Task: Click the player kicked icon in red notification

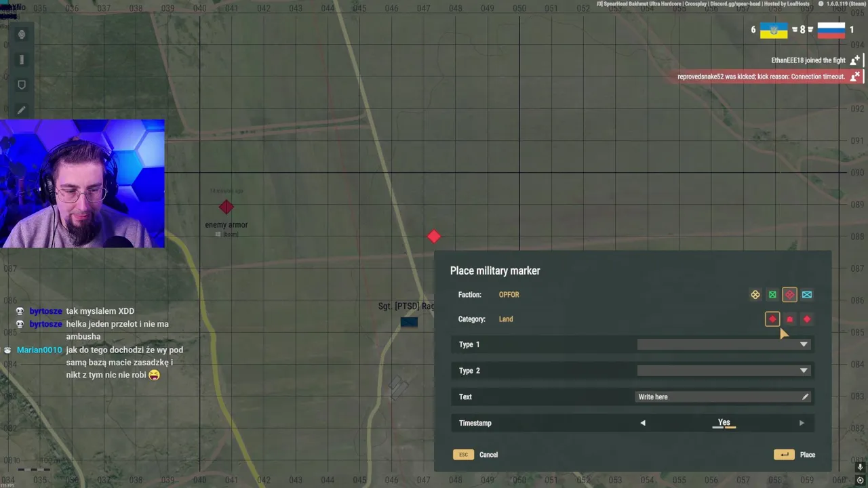Action: [x=855, y=77]
